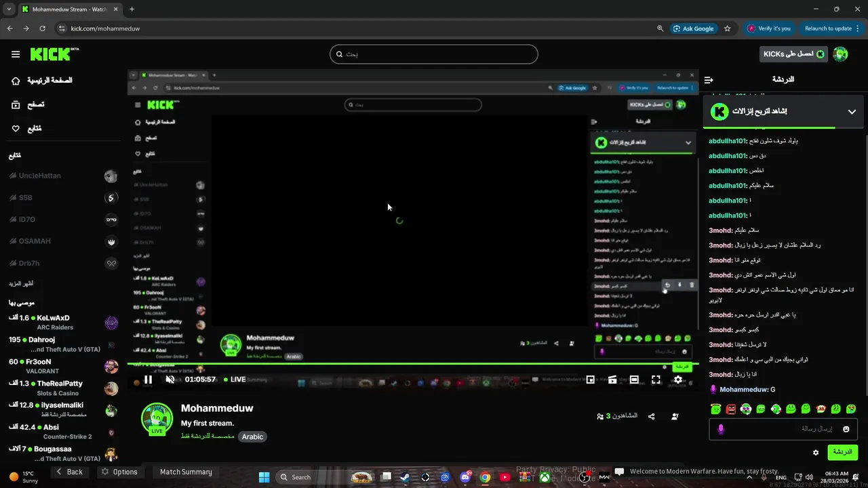Click the clips icon in player controls
Image resolution: width=868 pixels, height=488 pixels.
pos(612,380)
